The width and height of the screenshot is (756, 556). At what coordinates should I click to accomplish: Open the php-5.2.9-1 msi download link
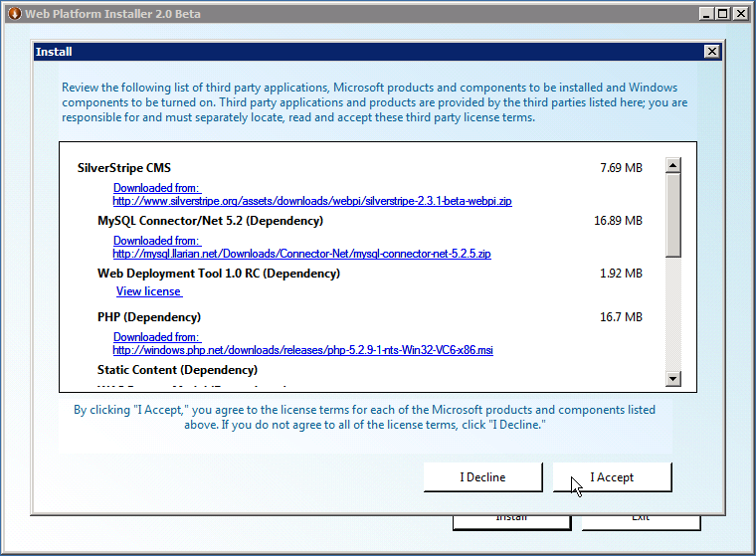302,350
